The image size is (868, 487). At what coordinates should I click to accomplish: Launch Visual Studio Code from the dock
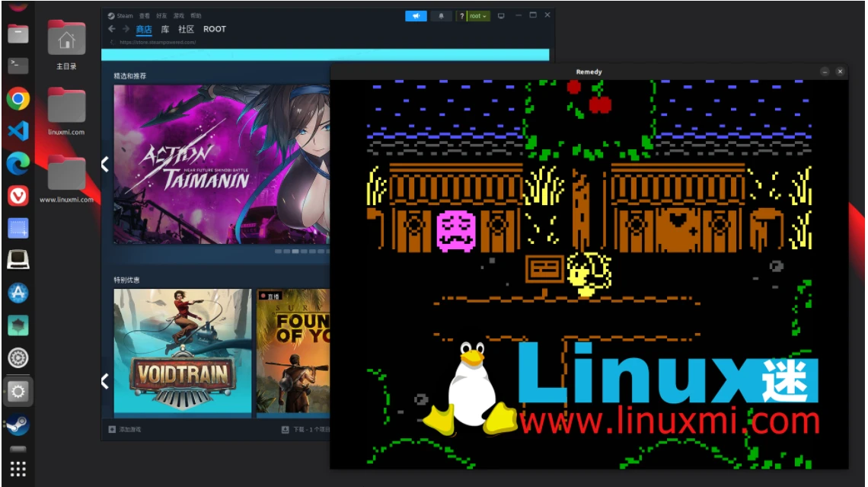click(x=18, y=131)
